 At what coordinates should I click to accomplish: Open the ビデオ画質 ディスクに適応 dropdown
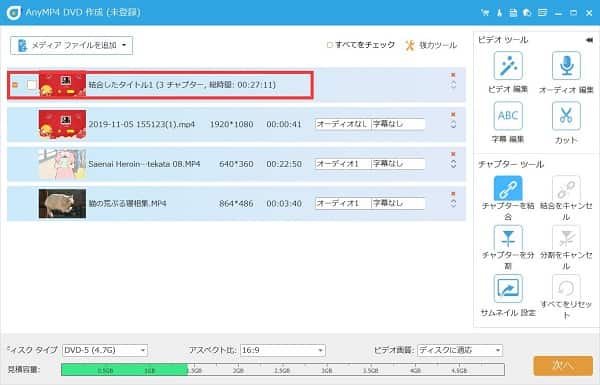(460, 350)
